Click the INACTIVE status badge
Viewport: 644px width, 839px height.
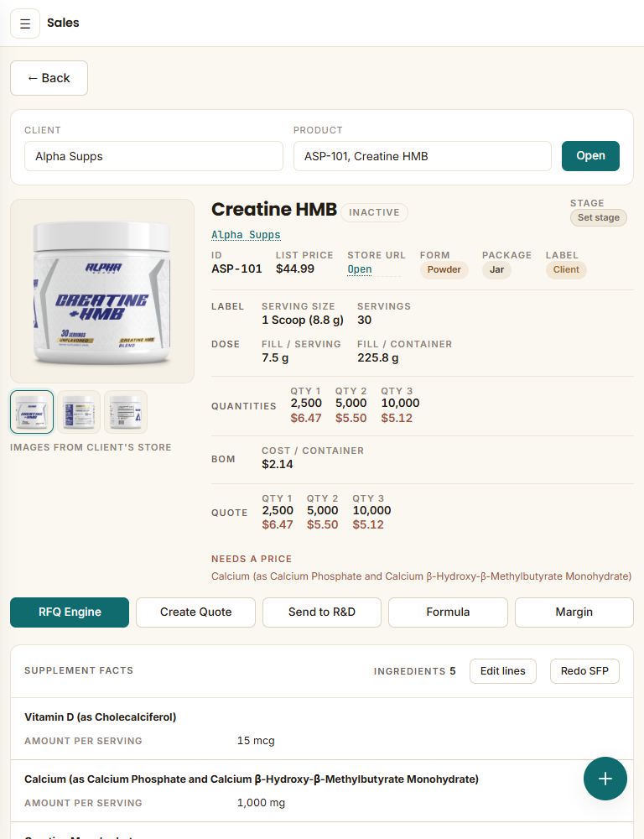coord(374,212)
